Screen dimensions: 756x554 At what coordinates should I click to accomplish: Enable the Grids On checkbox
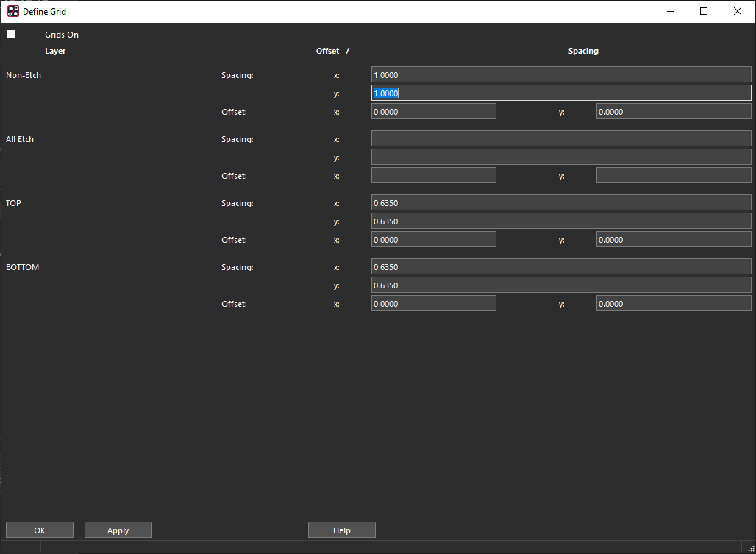click(x=11, y=34)
